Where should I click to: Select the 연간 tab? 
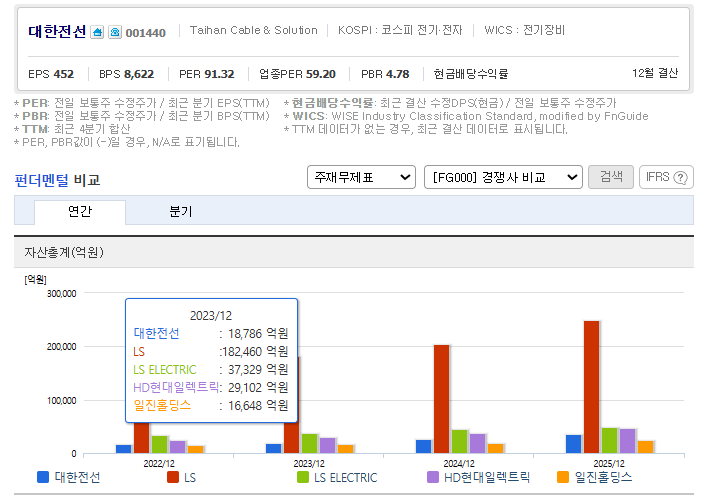(x=80, y=211)
